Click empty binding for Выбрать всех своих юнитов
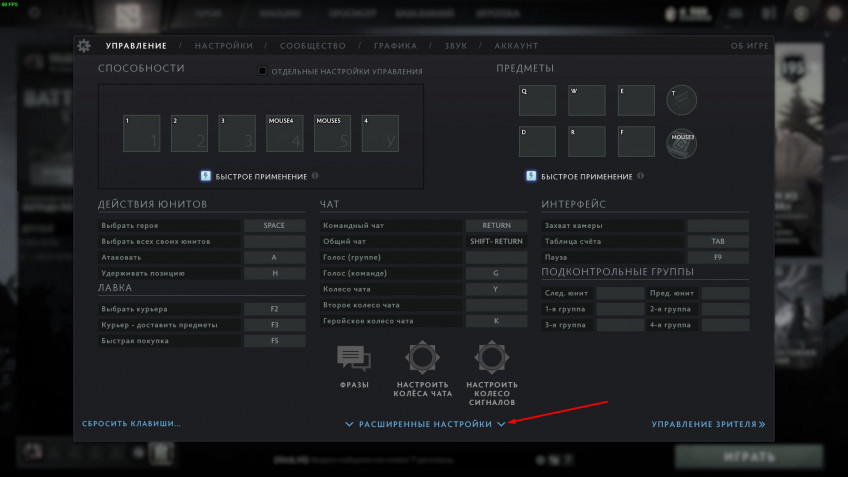 point(275,241)
